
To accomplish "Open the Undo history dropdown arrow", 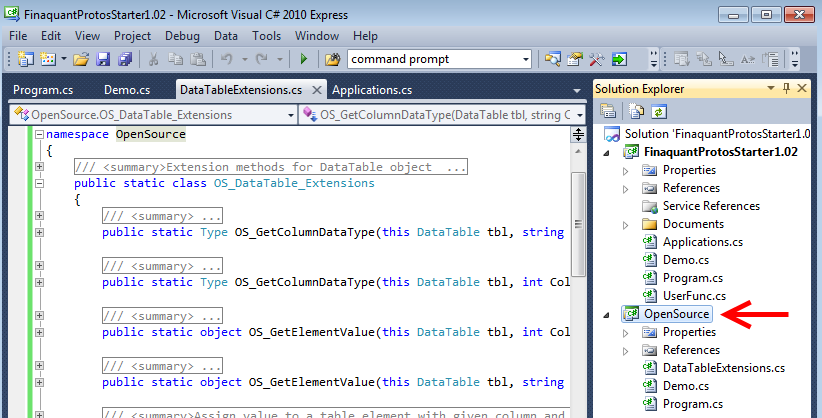I will [x=244, y=59].
